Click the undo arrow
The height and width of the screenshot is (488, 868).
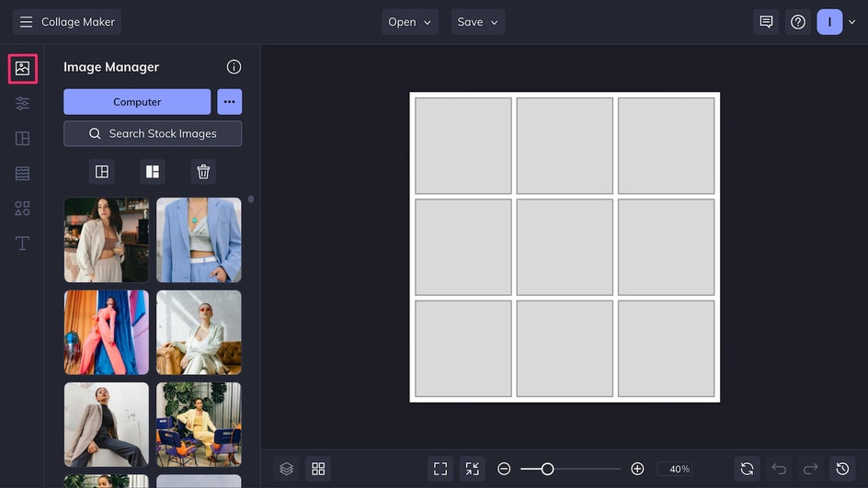[x=779, y=469]
